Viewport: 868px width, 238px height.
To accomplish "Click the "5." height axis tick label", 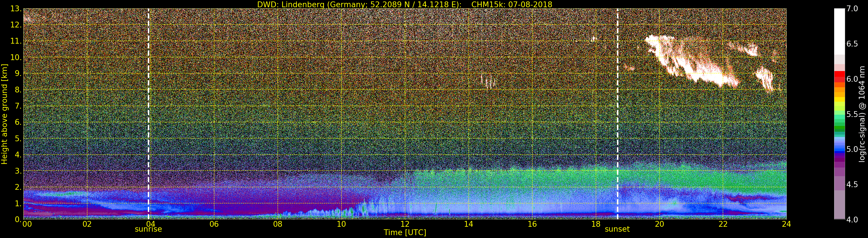I will (x=18, y=138).
